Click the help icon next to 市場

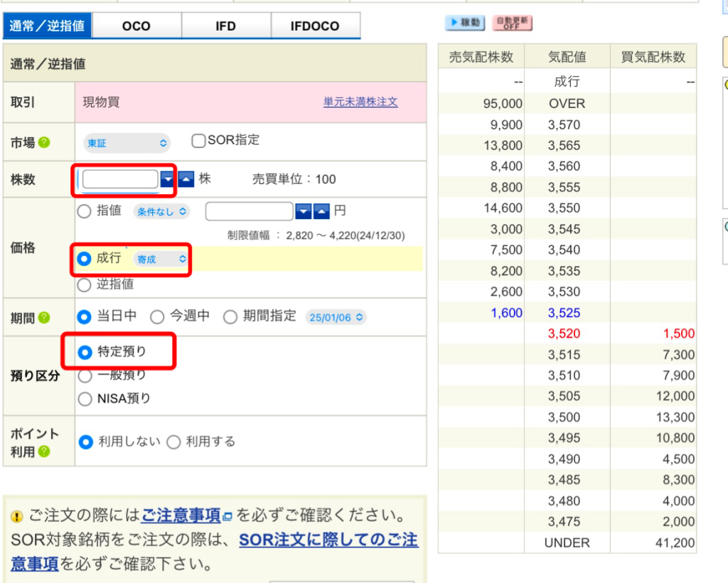pos(44,143)
